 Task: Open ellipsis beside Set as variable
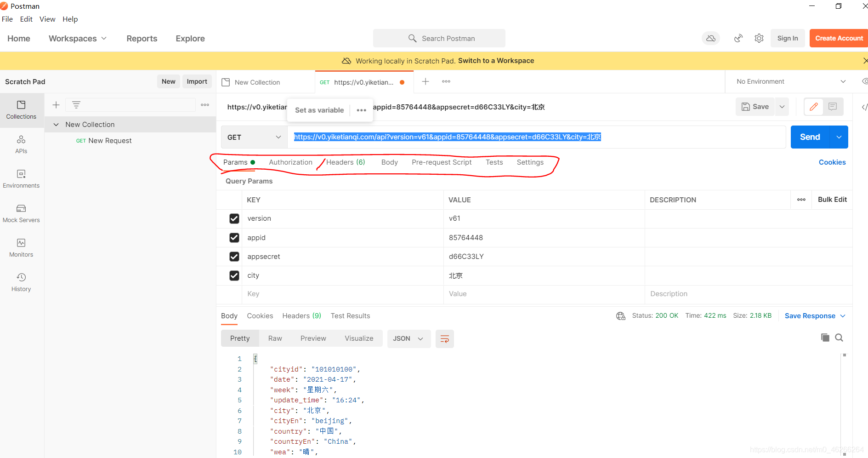pos(362,110)
